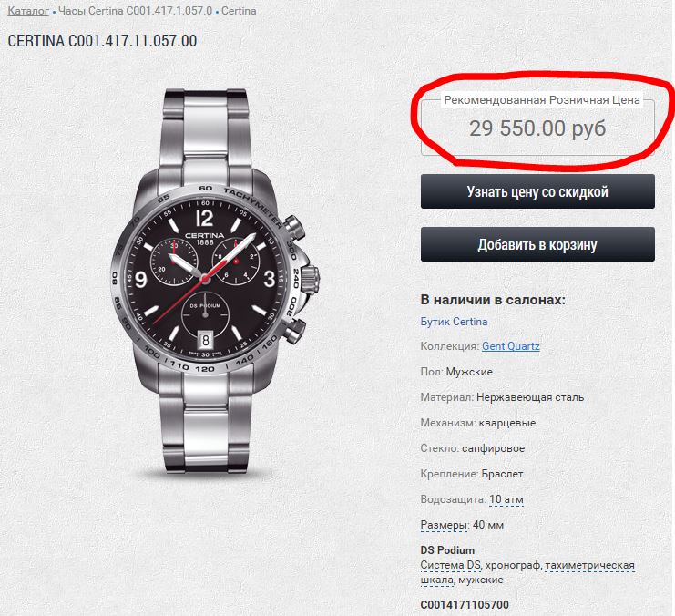Image resolution: width=675 pixels, height=616 pixels.
Task: Click the Рекомендованная Розничная Цена label
Action: [x=542, y=100]
